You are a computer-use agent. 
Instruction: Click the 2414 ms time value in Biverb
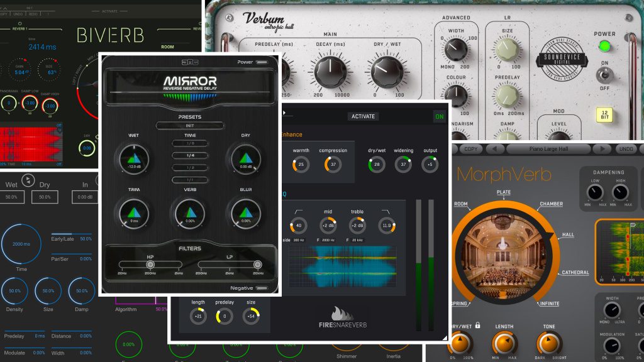coord(42,47)
